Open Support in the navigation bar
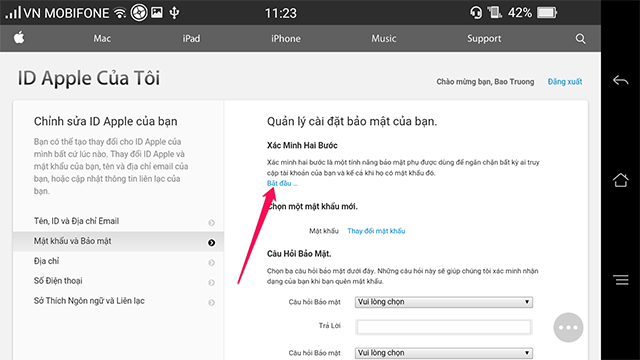The image size is (640, 360). (x=484, y=39)
